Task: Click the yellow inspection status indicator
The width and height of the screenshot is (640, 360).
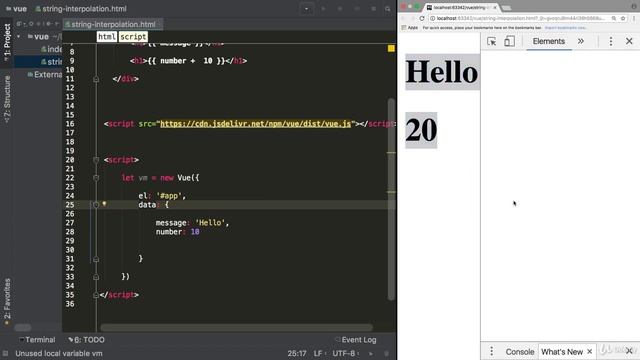Action: [391, 49]
